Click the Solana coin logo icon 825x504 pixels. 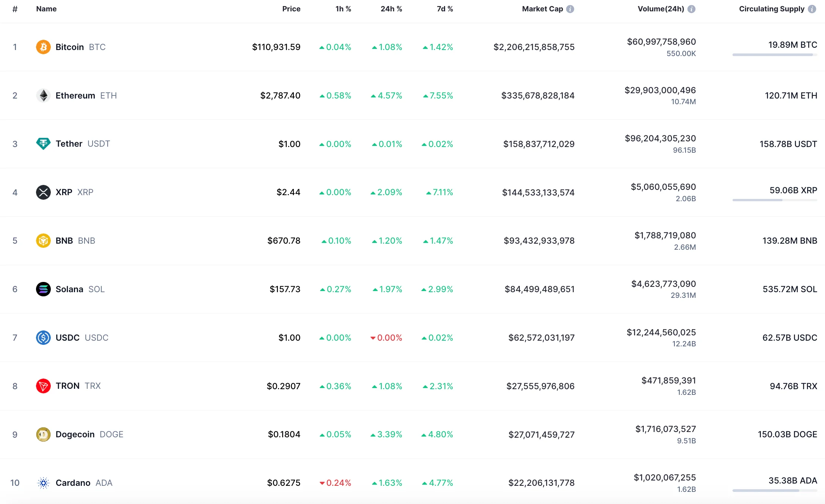pyautogui.click(x=43, y=289)
